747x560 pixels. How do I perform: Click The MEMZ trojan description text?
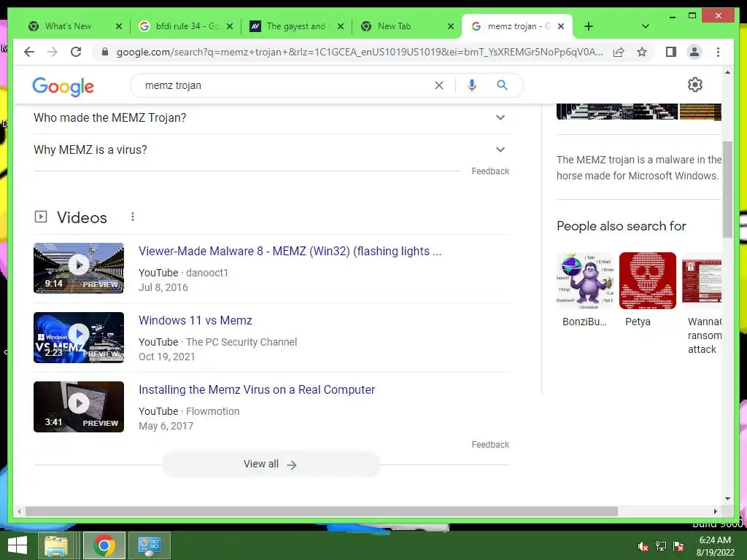(x=639, y=168)
